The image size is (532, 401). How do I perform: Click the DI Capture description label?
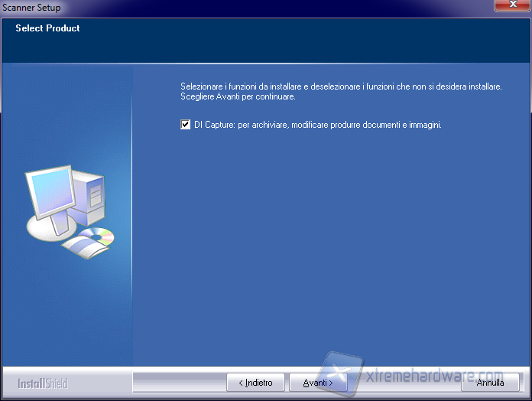tap(318, 125)
